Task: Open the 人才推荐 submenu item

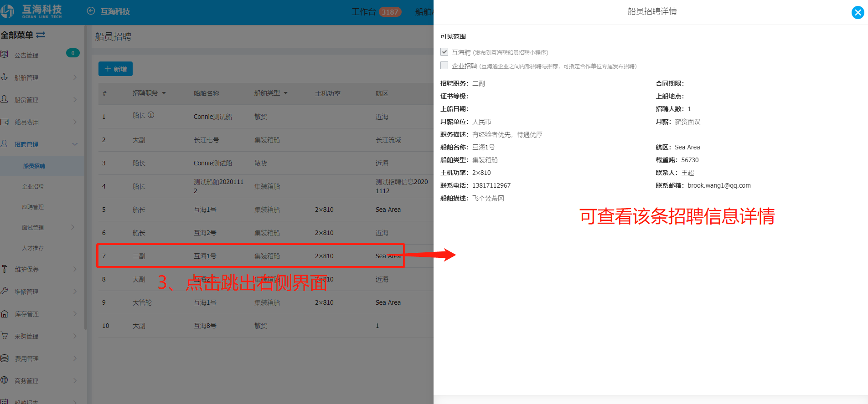Action: pos(33,248)
